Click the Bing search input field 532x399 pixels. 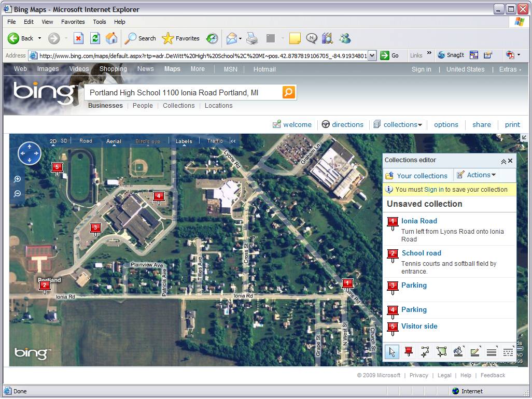coord(184,93)
